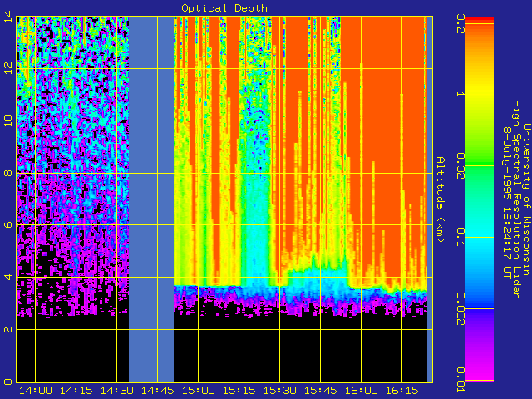This screenshot has height=399, width=532.
Task: Click the "Altitude (km)" axis title
Action: 440,199
